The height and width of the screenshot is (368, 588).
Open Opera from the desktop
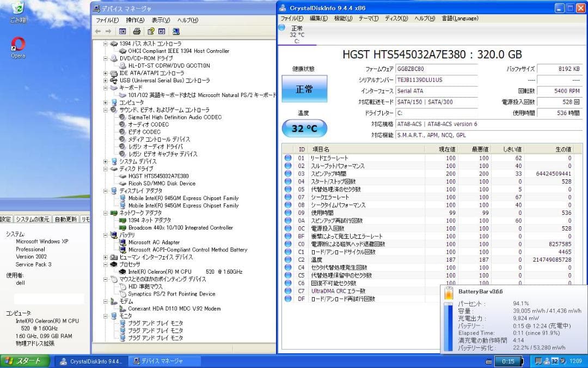pos(16,43)
